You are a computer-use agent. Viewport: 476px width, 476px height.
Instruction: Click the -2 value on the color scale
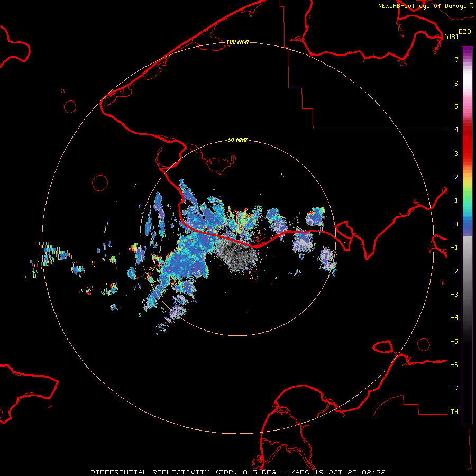(454, 271)
